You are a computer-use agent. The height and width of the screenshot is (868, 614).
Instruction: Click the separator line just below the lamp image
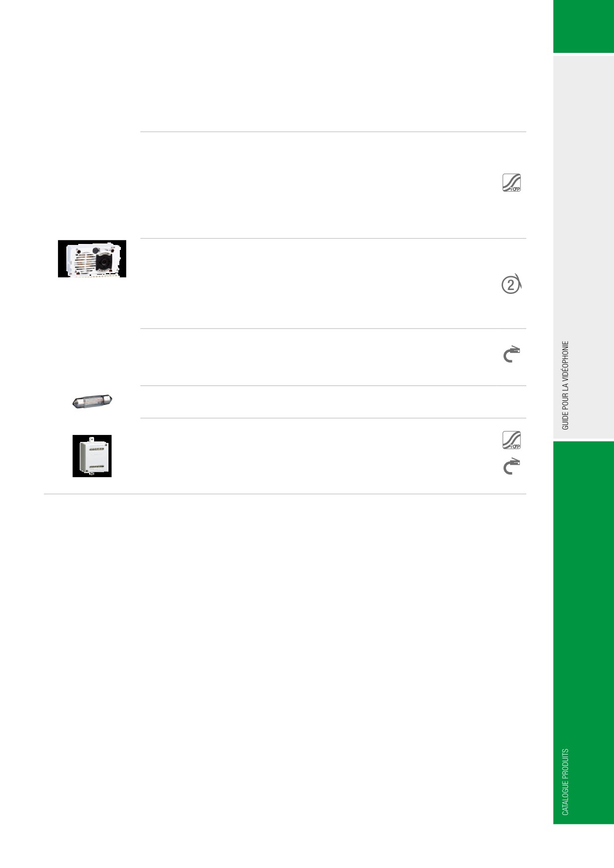point(333,418)
